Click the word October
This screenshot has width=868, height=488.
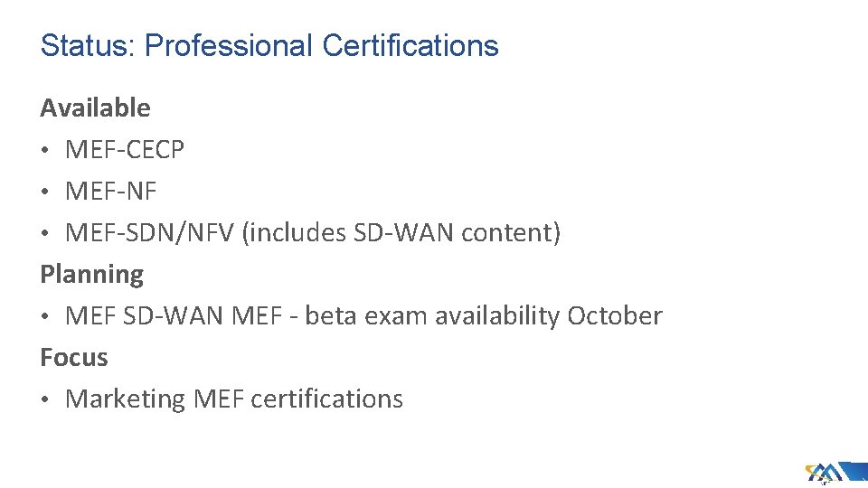point(615,315)
